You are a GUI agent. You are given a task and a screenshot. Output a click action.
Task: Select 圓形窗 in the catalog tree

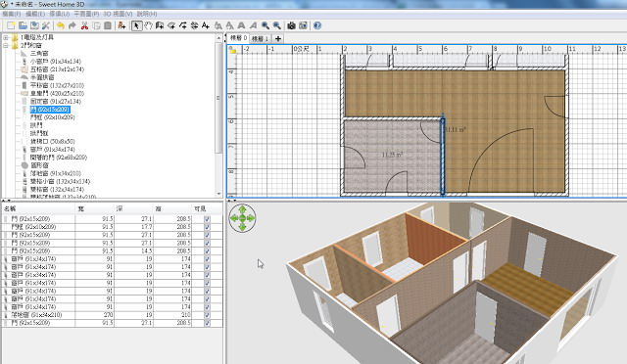tap(39, 165)
